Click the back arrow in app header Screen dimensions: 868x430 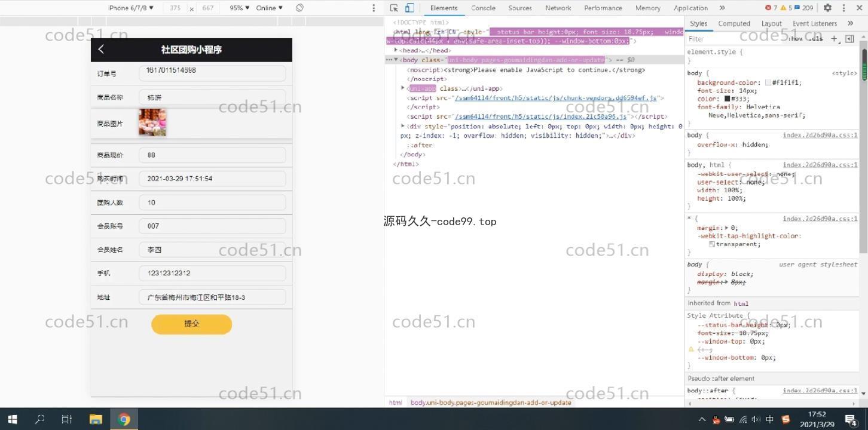101,50
